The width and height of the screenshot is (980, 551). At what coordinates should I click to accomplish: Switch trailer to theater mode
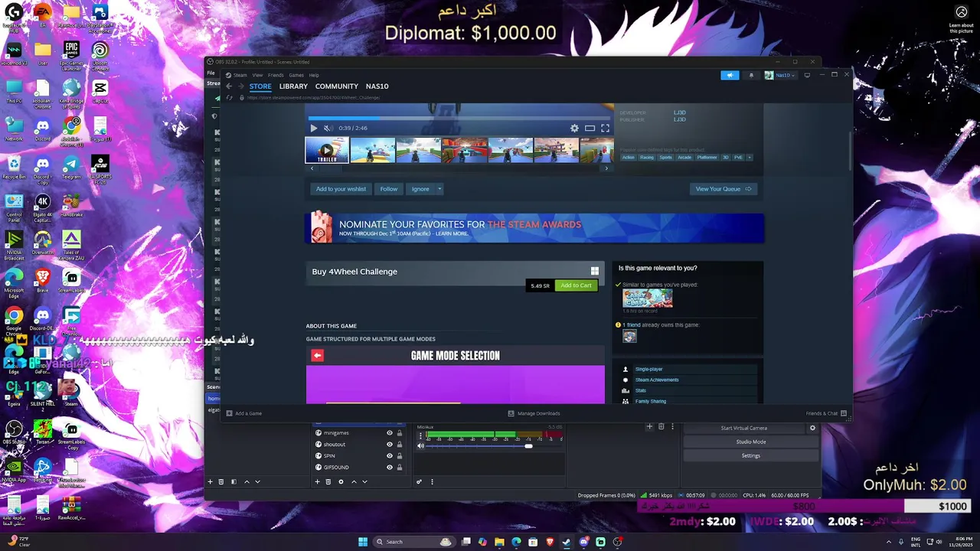tap(590, 129)
